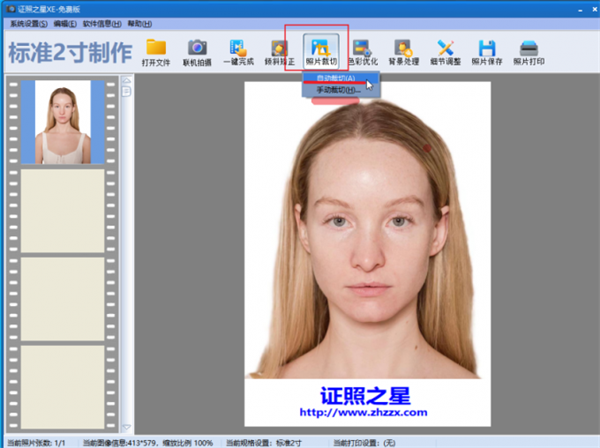Click the filmstrip scroll down arrow
This screenshot has height=448, width=600.
point(127,427)
